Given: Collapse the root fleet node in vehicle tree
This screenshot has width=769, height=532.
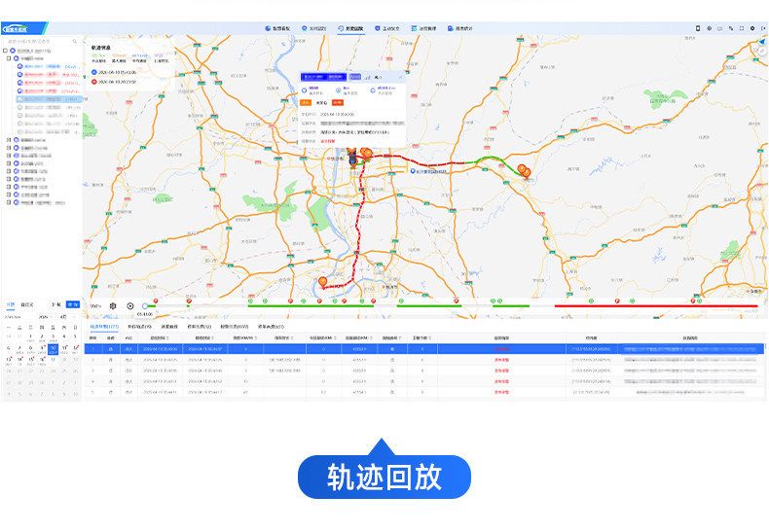Looking at the screenshot, I should [6, 51].
